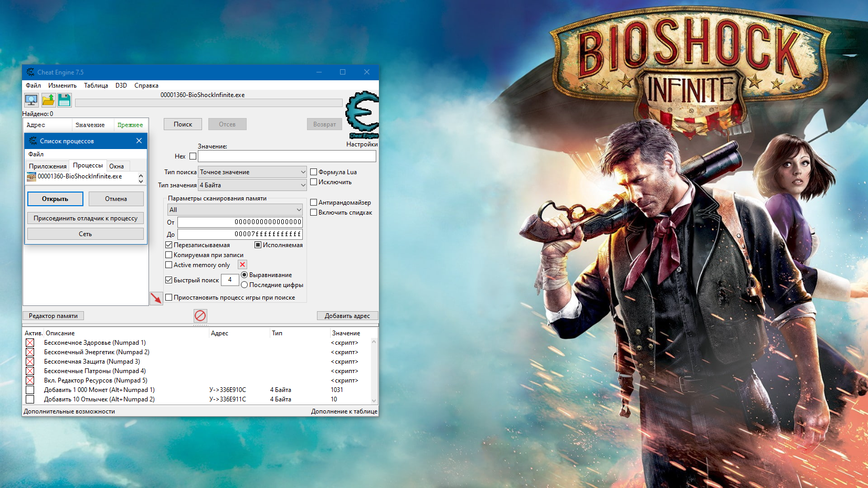Click the process list dialog title icon
Screen dimensions: 868x488
pyautogui.click(x=33, y=141)
